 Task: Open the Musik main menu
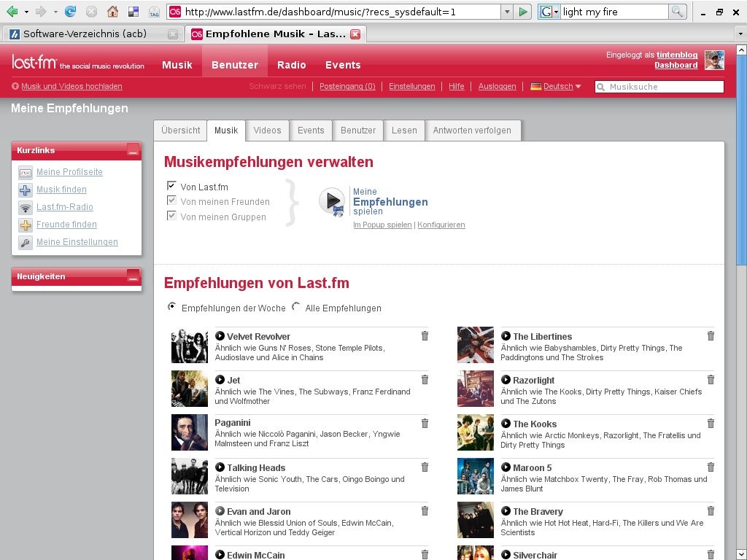(177, 65)
